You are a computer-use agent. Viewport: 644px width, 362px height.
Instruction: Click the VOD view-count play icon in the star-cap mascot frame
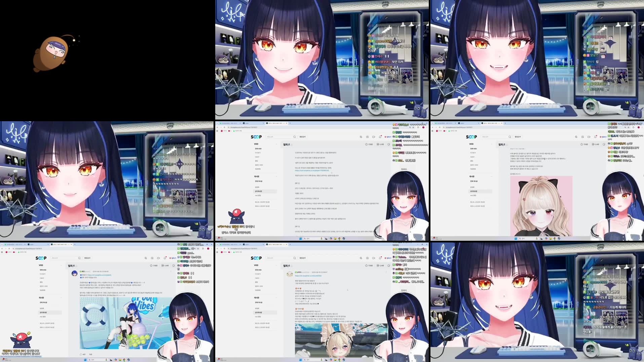[378, 144]
